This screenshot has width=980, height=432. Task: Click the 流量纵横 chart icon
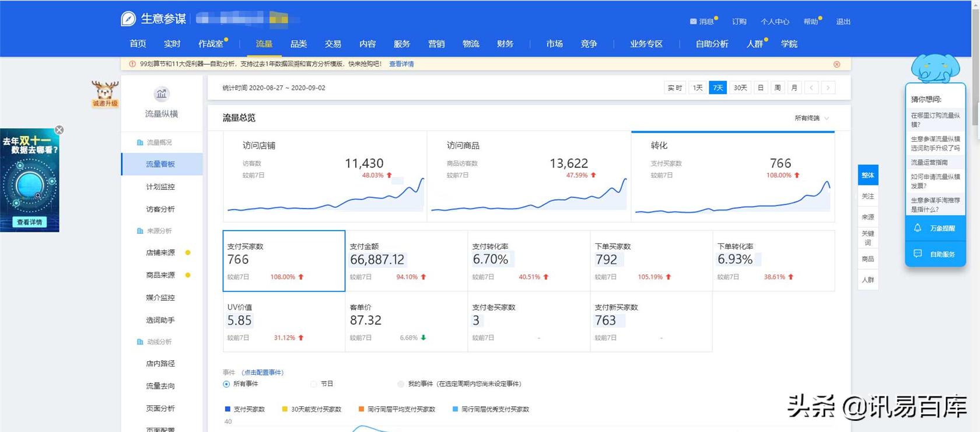pyautogui.click(x=162, y=93)
